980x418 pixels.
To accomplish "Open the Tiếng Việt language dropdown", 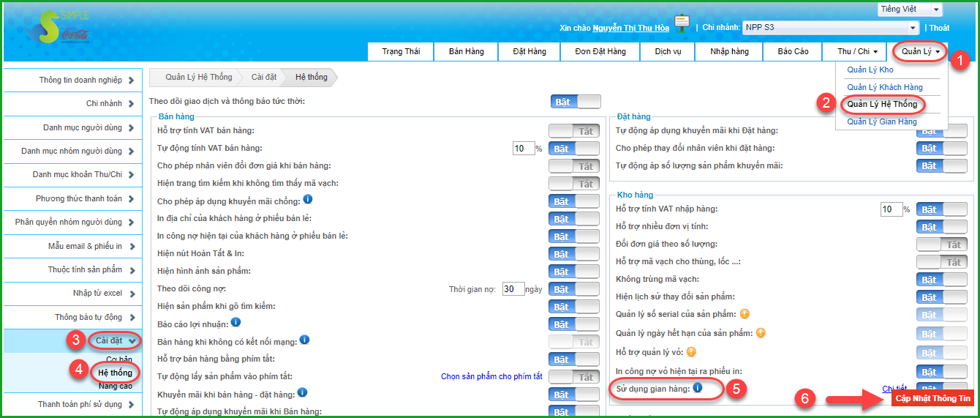I will pyautogui.click(x=909, y=10).
